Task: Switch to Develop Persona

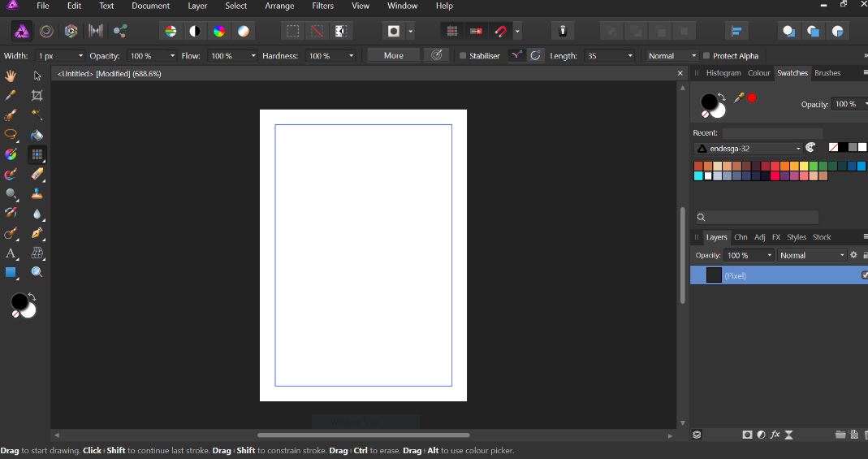Action: pyautogui.click(x=71, y=31)
